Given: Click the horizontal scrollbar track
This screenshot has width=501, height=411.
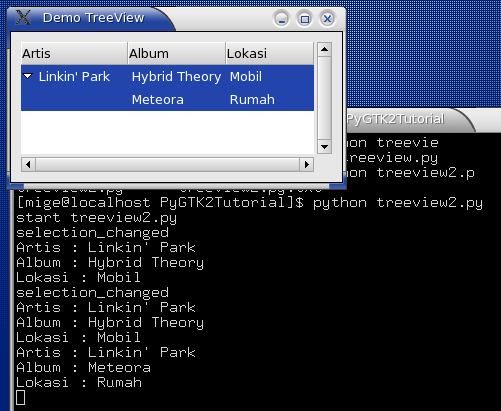Looking at the screenshot, I should click(167, 164).
